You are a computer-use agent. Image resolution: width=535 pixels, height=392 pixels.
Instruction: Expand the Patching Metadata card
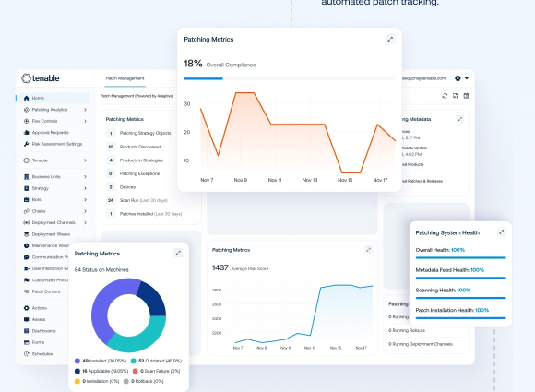pyautogui.click(x=460, y=119)
